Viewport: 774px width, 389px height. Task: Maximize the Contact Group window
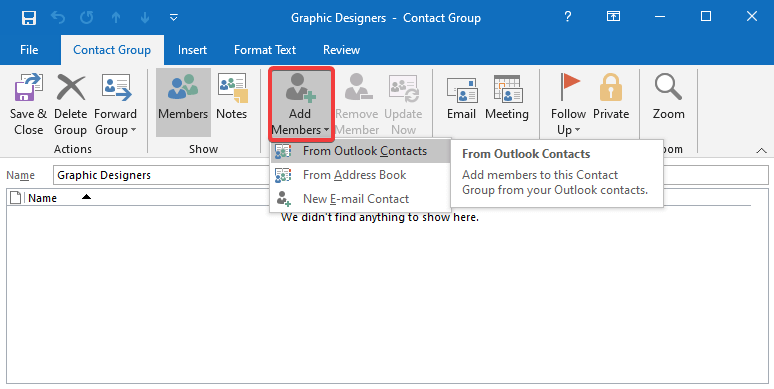pyautogui.click(x=706, y=17)
